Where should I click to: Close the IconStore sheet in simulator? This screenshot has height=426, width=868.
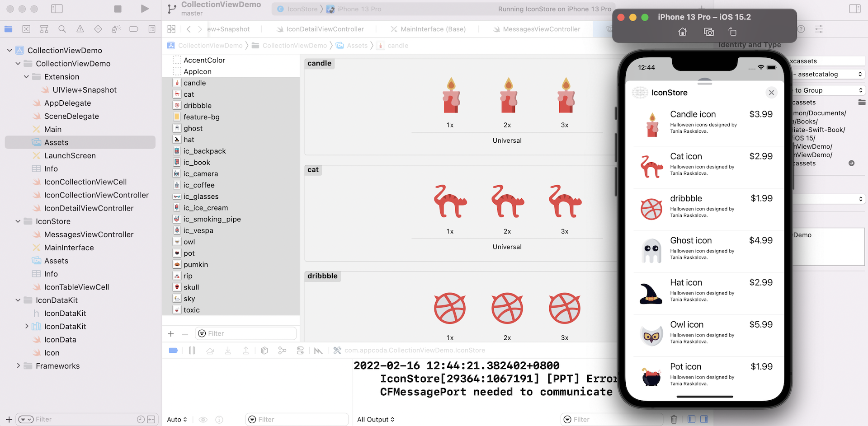pyautogui.click(x=771, y=93)
